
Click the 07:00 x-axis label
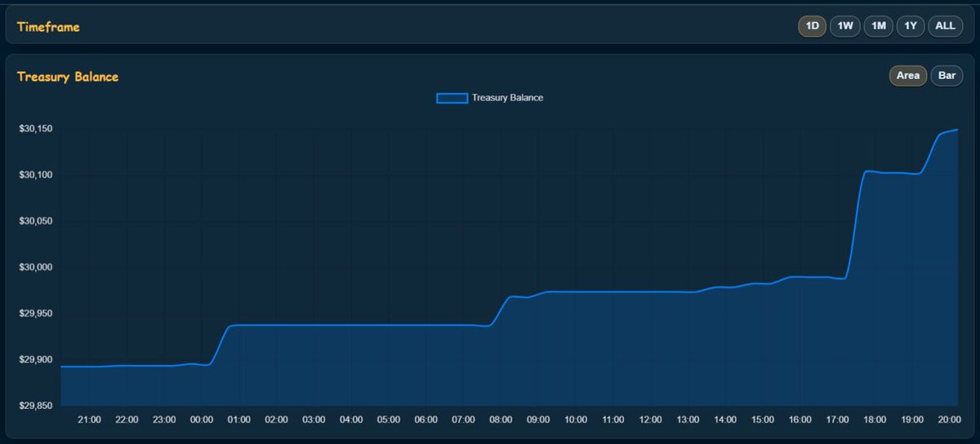coord(463,420)
